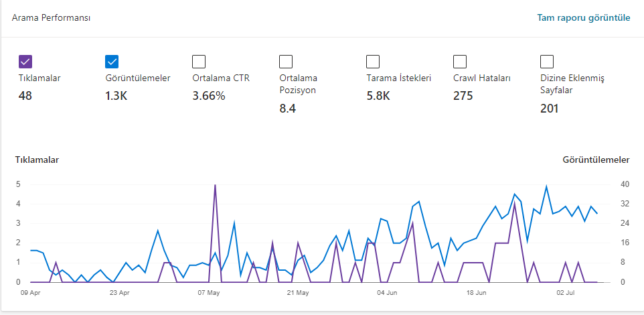This screenshot has width=644, height=315.
Task: Uncheck the Tıklamalar checkbox
Action: point(25,62)
